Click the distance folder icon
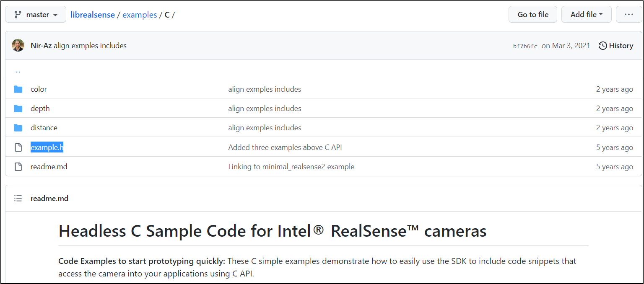This screenshot has height=284, width=644. 18,127
